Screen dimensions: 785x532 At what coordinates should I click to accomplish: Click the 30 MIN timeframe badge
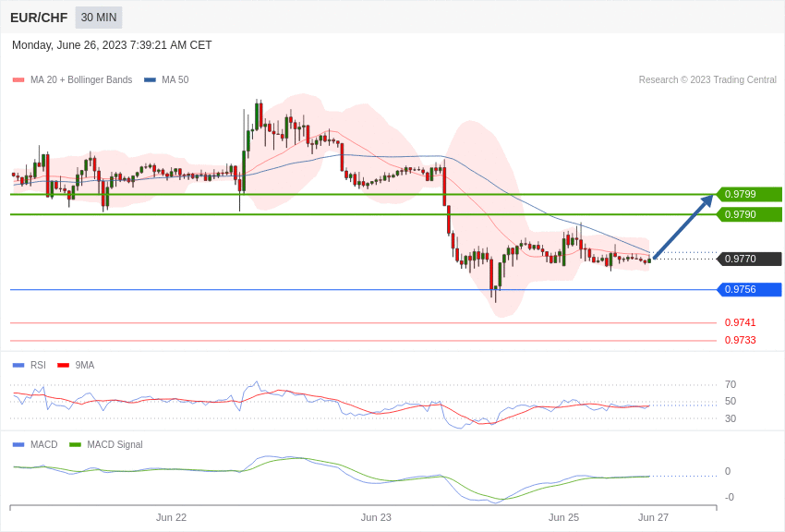tap(99, 18)
